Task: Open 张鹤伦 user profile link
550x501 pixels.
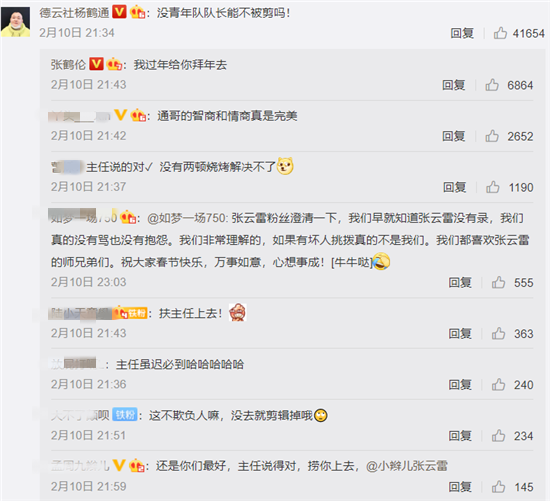Action: click(x=68, y=65)
